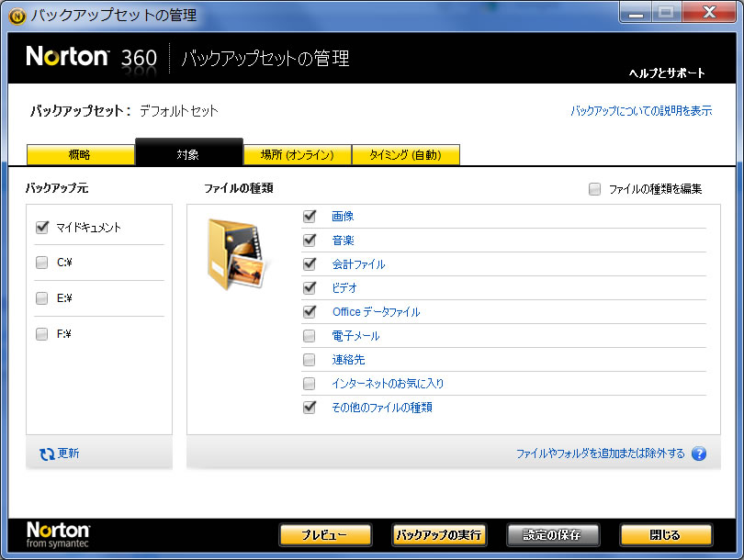Enable ファイルの種類を編集 checkbox

coord(595,189)
